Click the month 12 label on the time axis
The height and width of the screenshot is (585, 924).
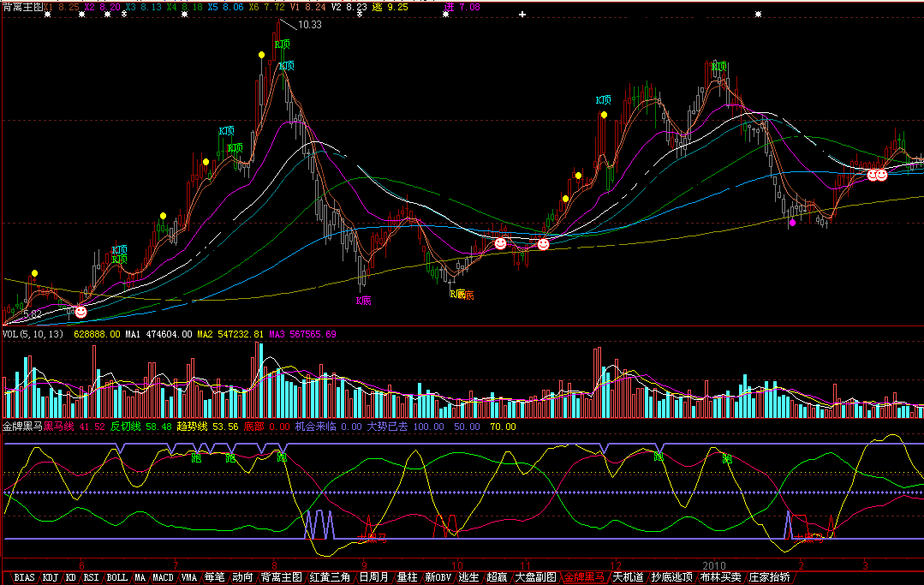click(x=616, y=565)
